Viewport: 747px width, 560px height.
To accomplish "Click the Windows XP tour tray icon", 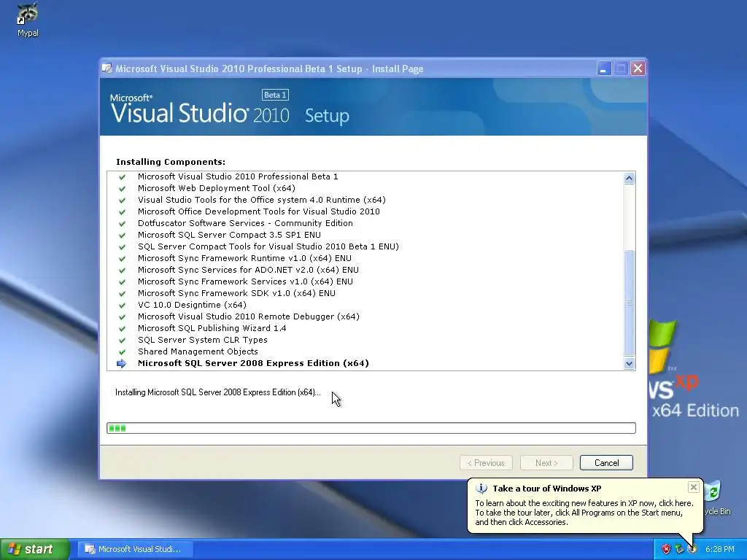I will tap(692, 549).
